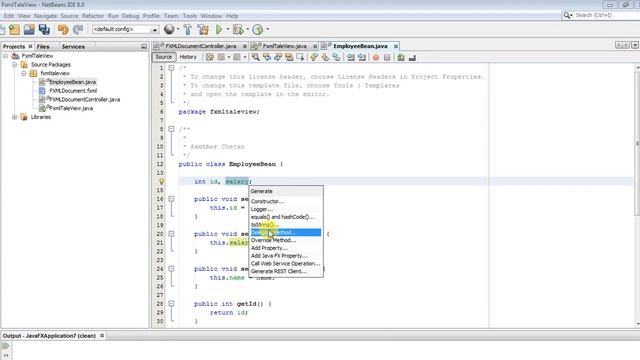Click the Debug Project icon
Image resolution: width=640 pixels, height=360 pixels.
[x=238, y=29]
